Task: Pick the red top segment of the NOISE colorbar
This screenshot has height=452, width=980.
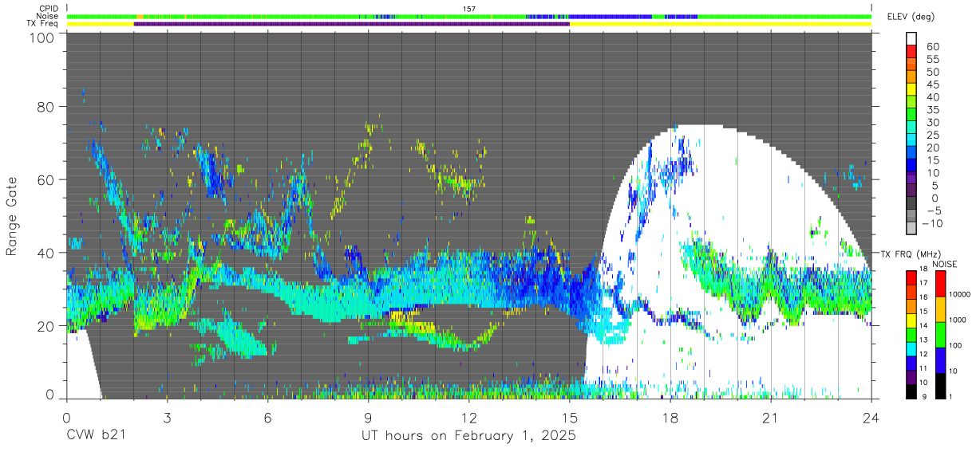Action: click(x=941, y=284)
